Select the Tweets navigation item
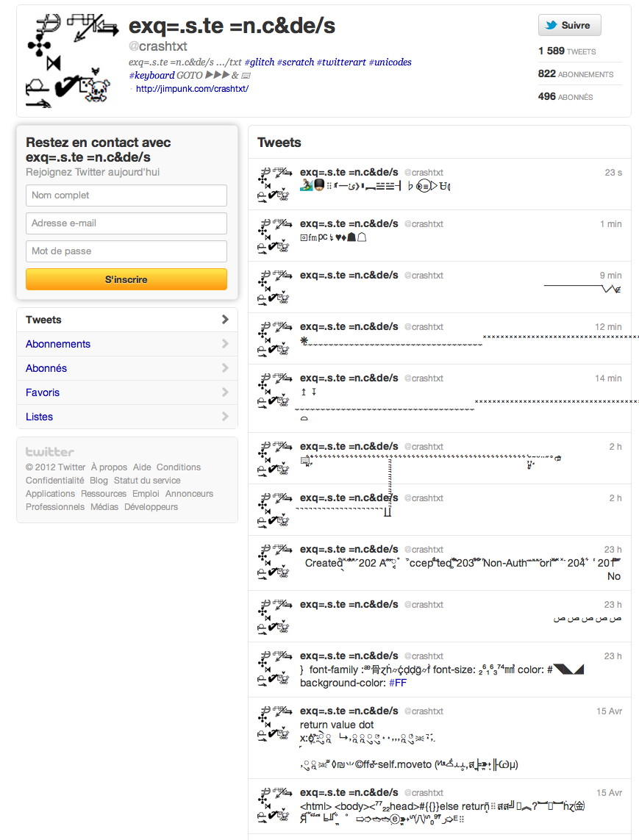Screen dimensions: 639x840 point(44,320)
